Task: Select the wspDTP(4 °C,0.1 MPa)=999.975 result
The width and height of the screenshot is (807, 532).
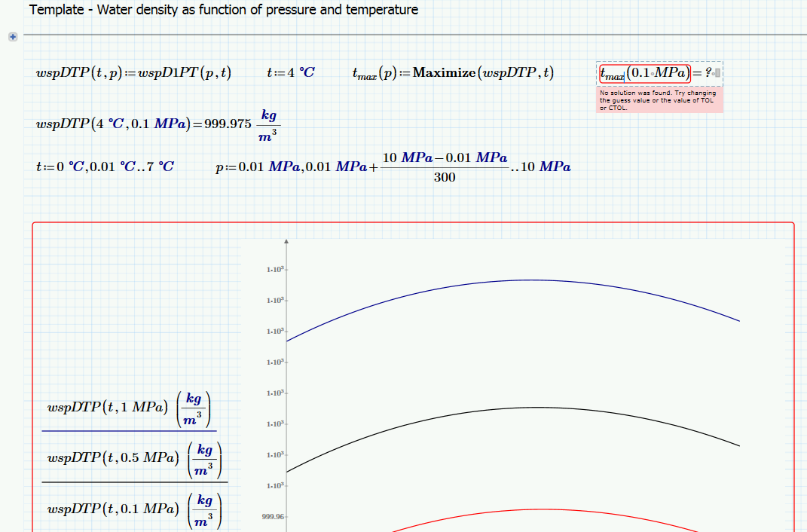Action: pos(158,124)
